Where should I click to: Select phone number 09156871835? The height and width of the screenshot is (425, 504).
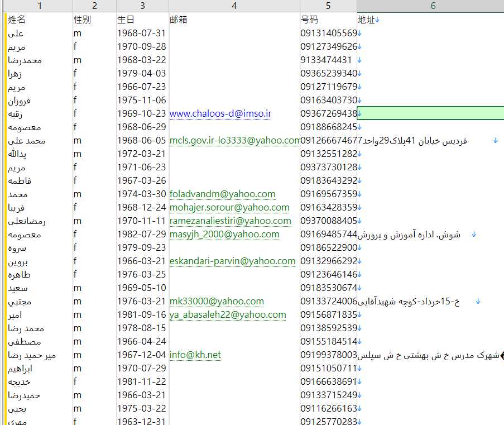(x=328, y=314)
